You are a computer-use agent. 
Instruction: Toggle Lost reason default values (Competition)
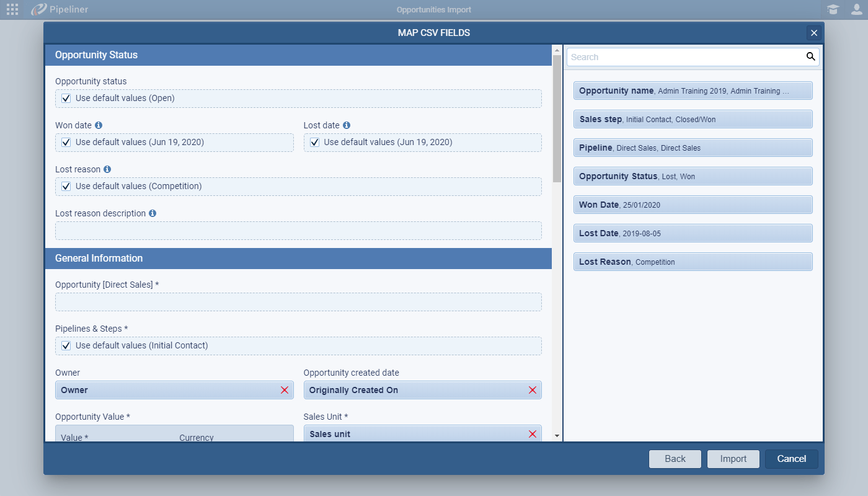66,187
